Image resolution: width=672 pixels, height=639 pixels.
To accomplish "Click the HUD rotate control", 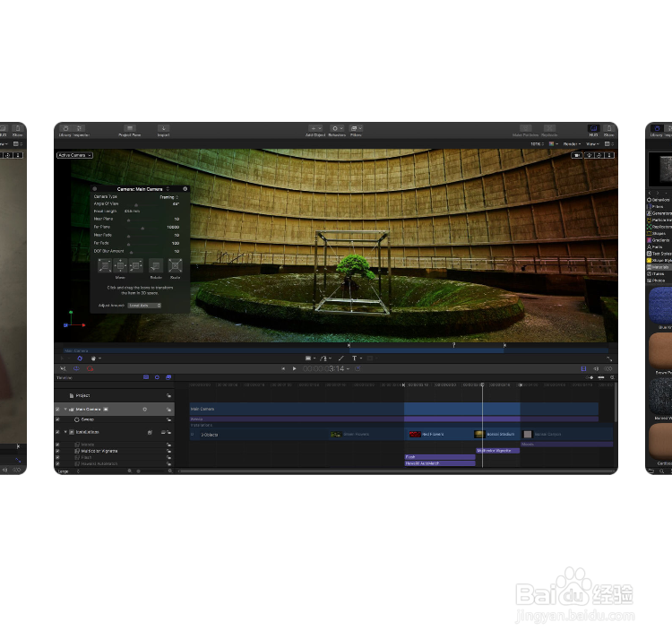I will [x=156, y=265].
